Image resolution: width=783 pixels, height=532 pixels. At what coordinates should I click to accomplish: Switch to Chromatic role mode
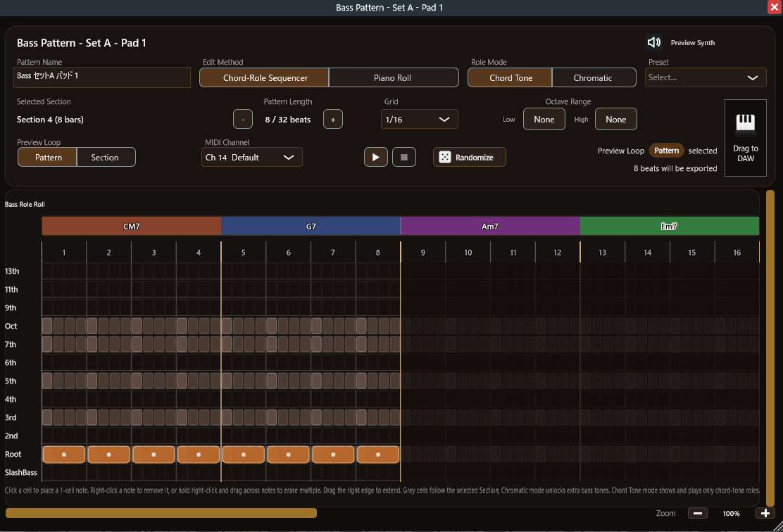pos(594,78)
